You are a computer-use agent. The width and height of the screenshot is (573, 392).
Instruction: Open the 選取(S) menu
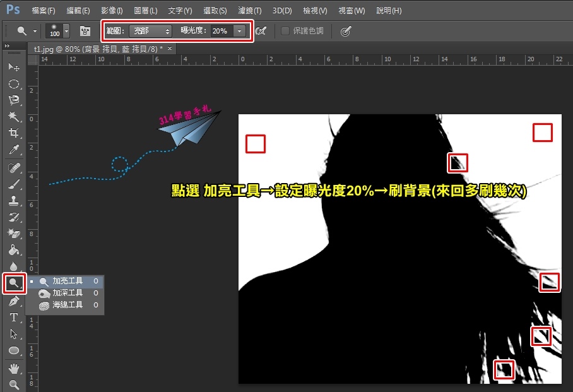[215, 11]
